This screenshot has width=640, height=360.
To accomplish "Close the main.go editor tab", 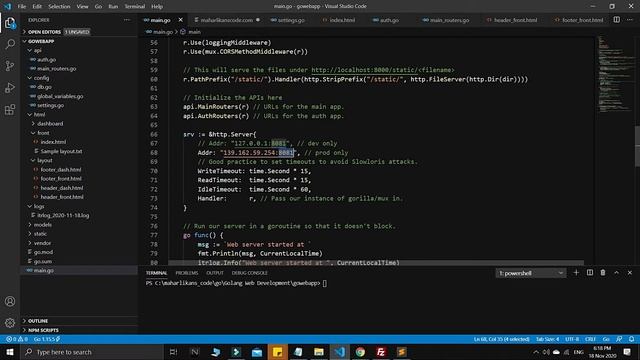I will point(180,20).
